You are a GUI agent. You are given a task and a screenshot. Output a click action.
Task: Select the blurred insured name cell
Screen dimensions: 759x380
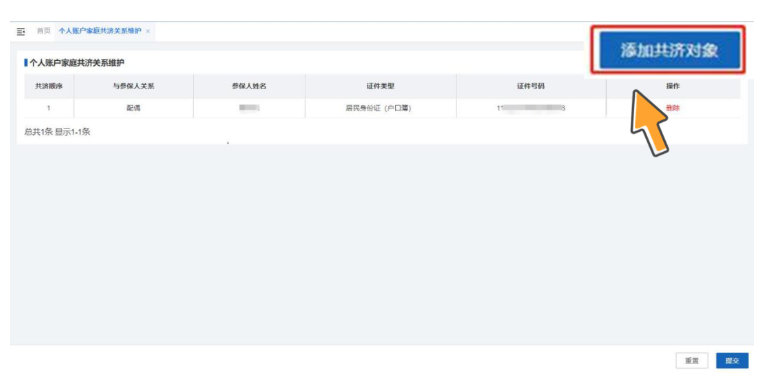pyautogui.click(x=249, y=108)
